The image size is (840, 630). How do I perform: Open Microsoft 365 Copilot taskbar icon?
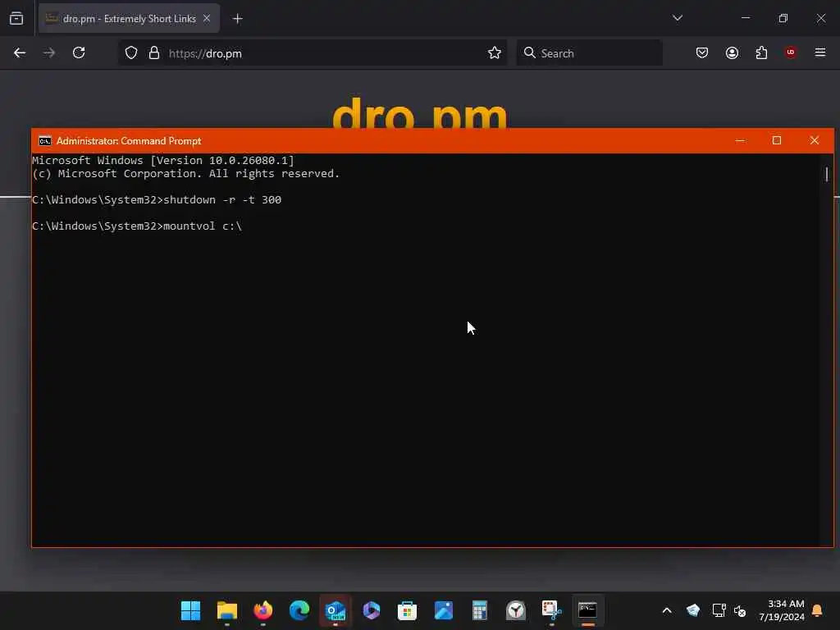372,610
